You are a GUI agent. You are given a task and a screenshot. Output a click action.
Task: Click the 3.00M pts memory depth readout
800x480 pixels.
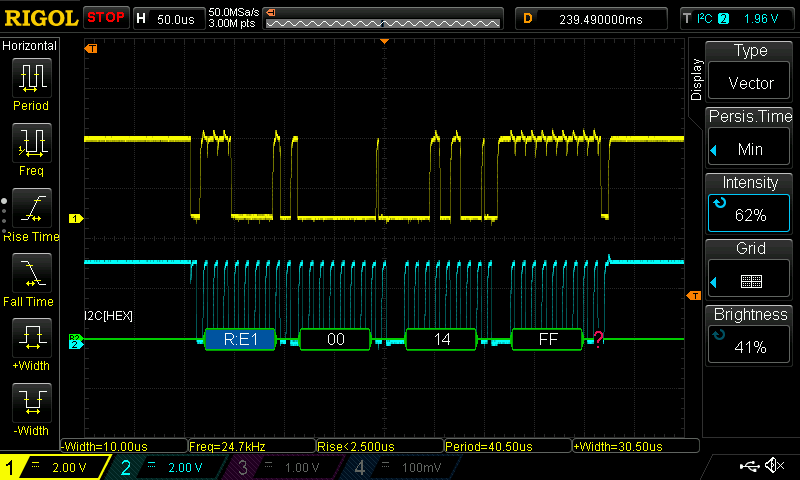pyautogui.click(x=232, y=23)
